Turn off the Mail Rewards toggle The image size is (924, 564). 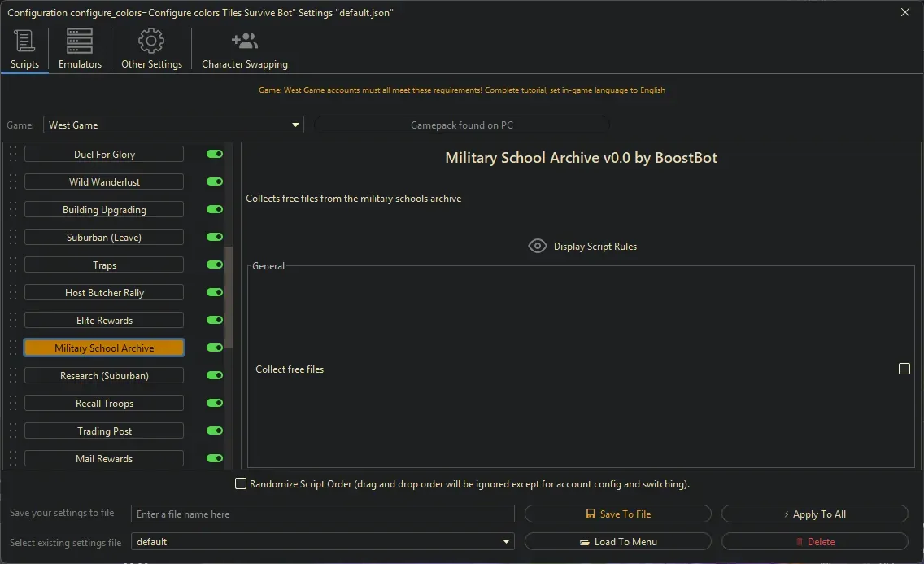213,458
